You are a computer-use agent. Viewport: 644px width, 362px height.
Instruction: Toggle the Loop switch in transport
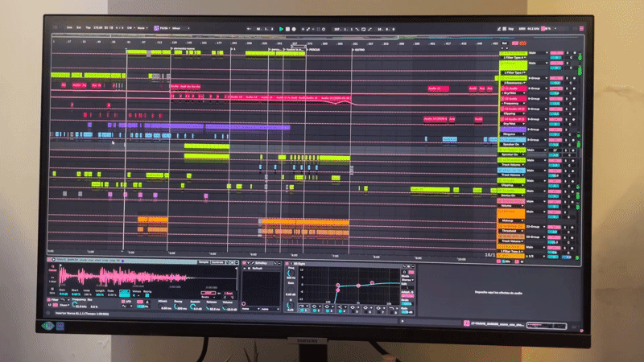click(x=364, y=29)
